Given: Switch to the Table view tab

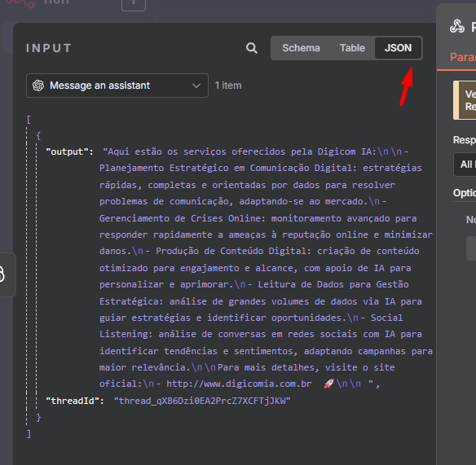Looking at the screenshot, I should [x=352, y=48].
